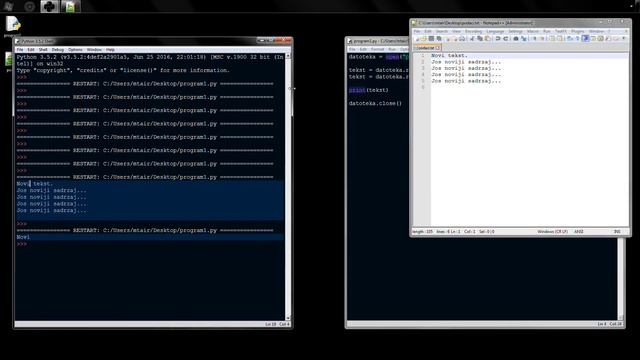Click Notepad++ icon on taskbar

point(70,6)
